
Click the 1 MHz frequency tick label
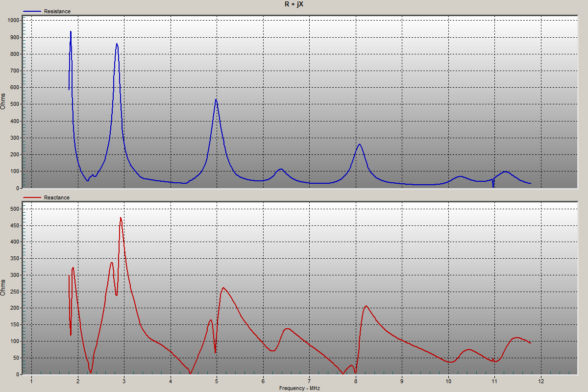point(31,381)
